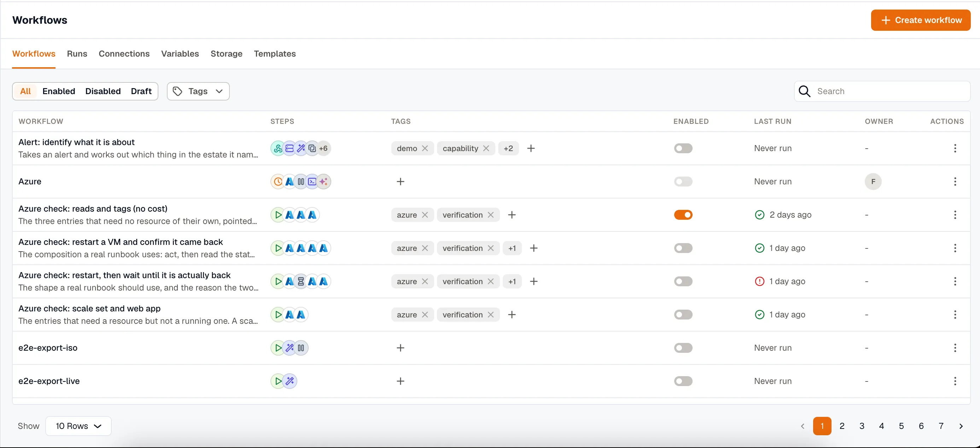Viewport: 980px width, 448px height.
Task: Go to page 3
Action: pyautogui.click(x=862, y=426)
